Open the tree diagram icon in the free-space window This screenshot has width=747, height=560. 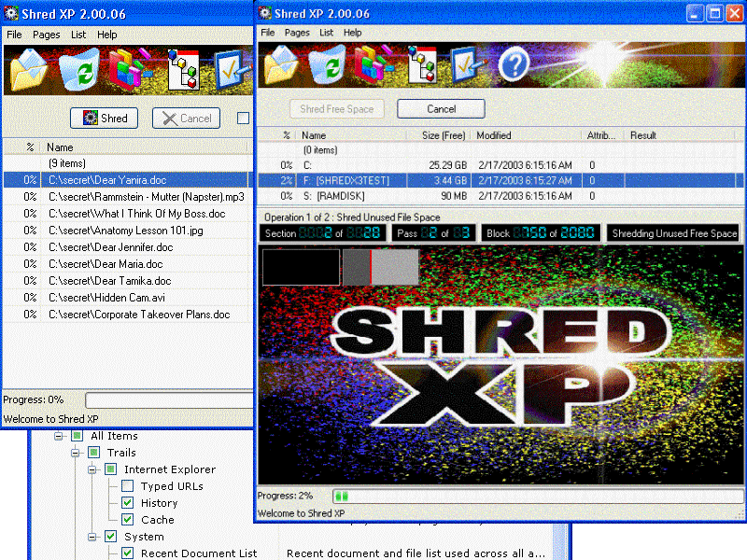click(422, 64)
